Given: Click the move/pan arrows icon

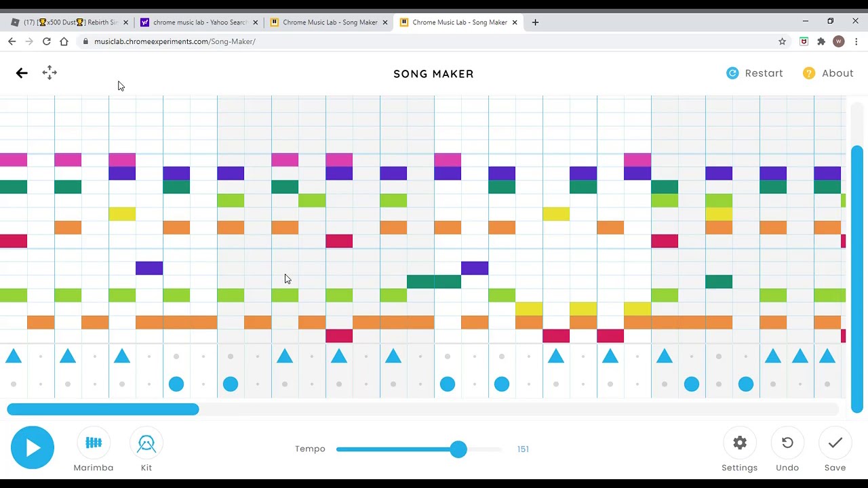Looking at the screenshot, I should click(50, 73).
